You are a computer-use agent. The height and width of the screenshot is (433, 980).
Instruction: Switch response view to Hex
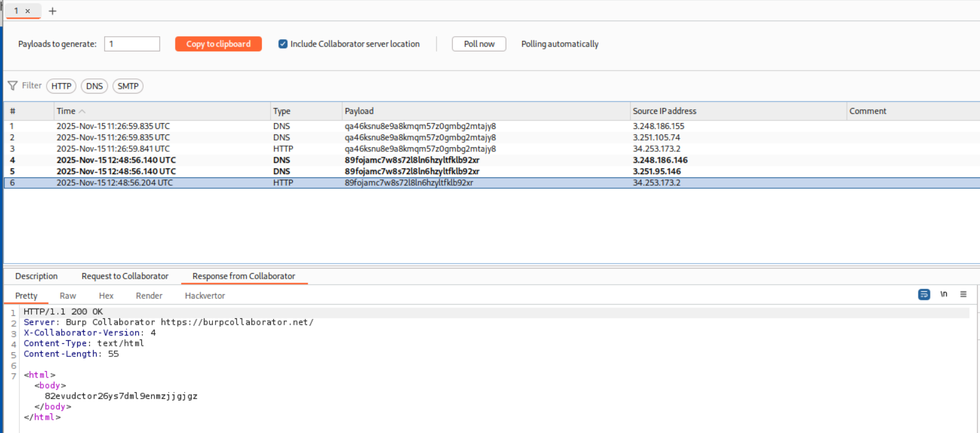106,296
